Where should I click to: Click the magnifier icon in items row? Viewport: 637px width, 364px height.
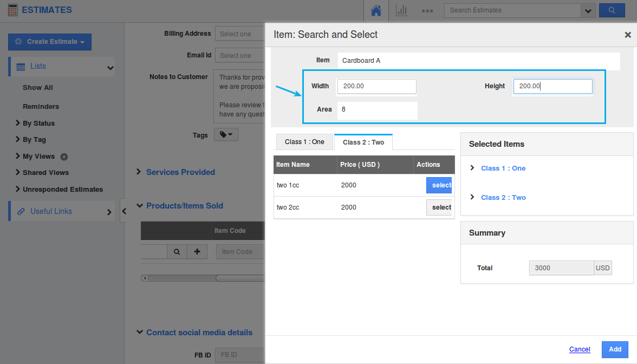pos(177,251)
